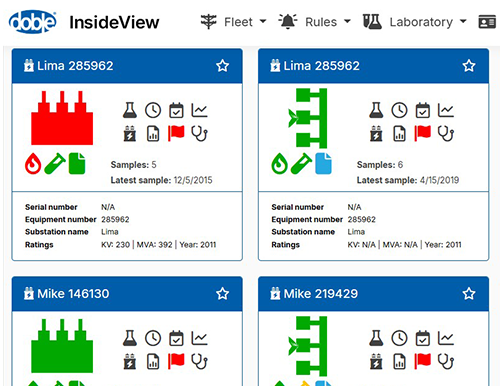Click red flag icon on Mike 146130
The image size is (500, 386).
(176, 361)
